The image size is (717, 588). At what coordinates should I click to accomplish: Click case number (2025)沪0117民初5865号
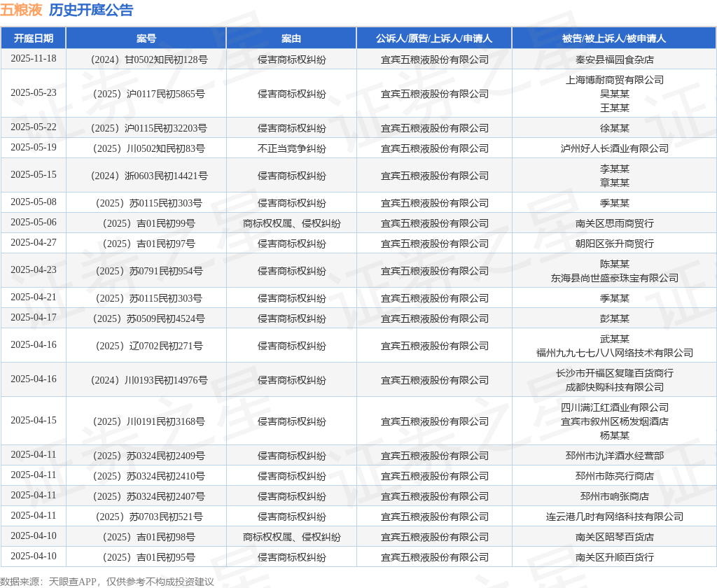point(149,94)
